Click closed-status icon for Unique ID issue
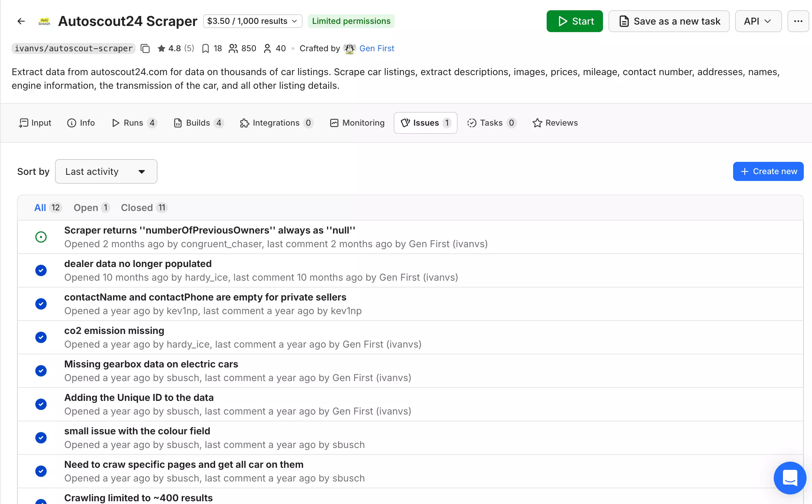The image size is (812, 504). click(x=41, y=404)
